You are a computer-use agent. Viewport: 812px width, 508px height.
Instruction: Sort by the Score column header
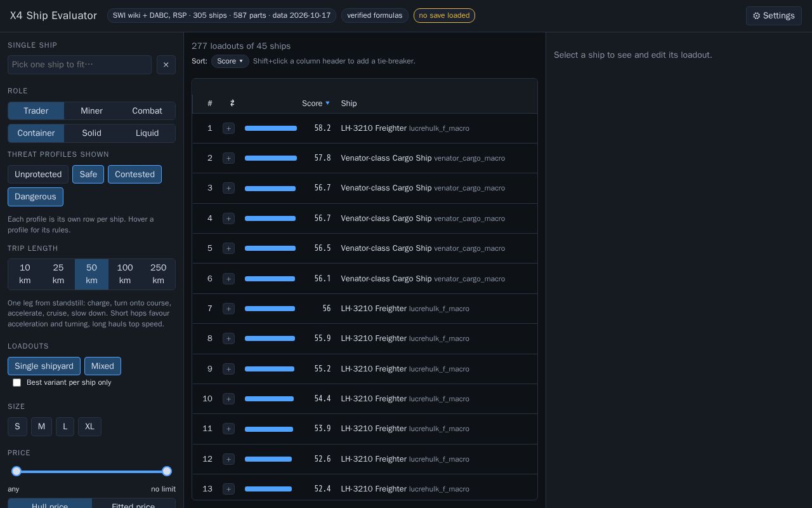(316, 104)
